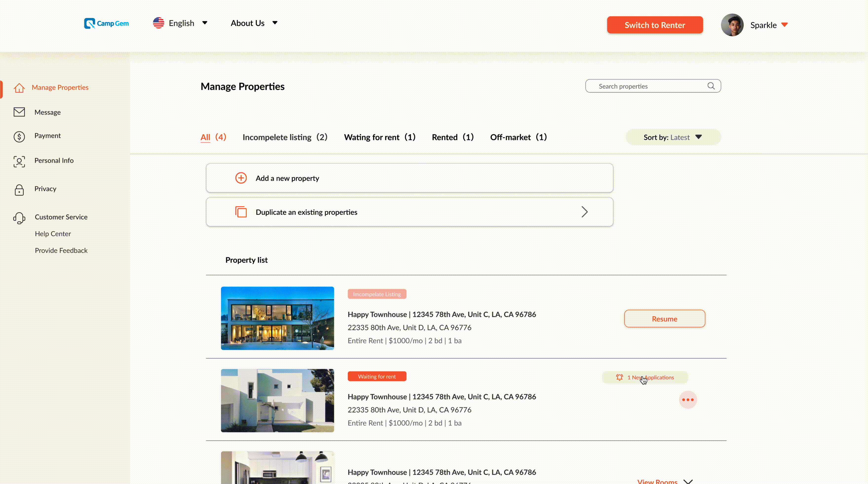The height and width of the screenshot is (484, 868).
Task: Click the Camp Gem logo
Action: coord(106,23)
